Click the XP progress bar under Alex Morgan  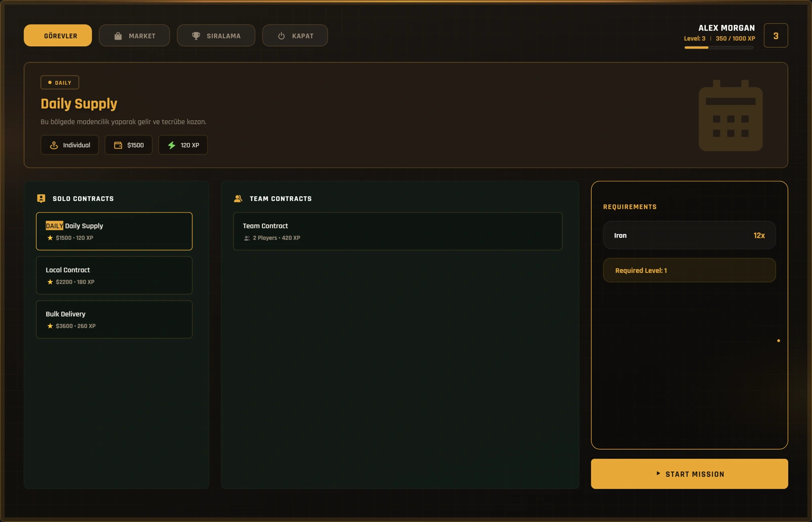[719, 48]
